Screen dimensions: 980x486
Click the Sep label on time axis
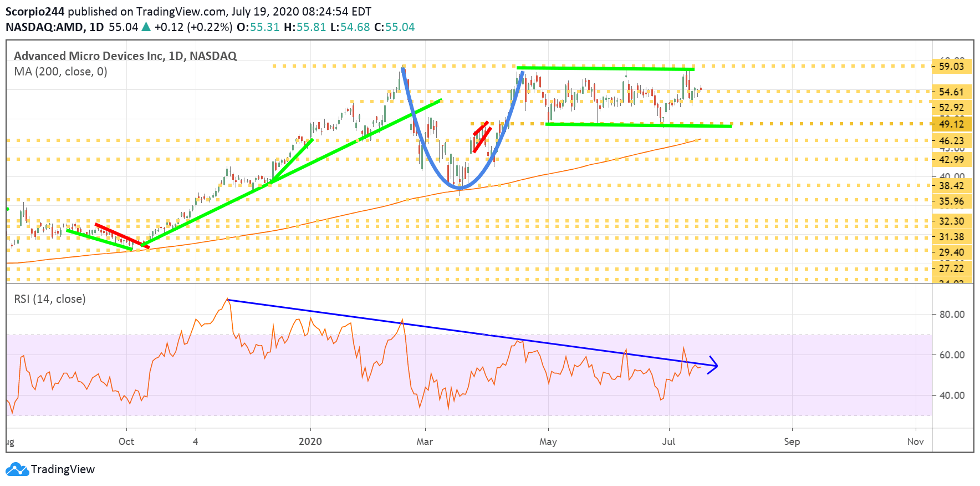792,442
